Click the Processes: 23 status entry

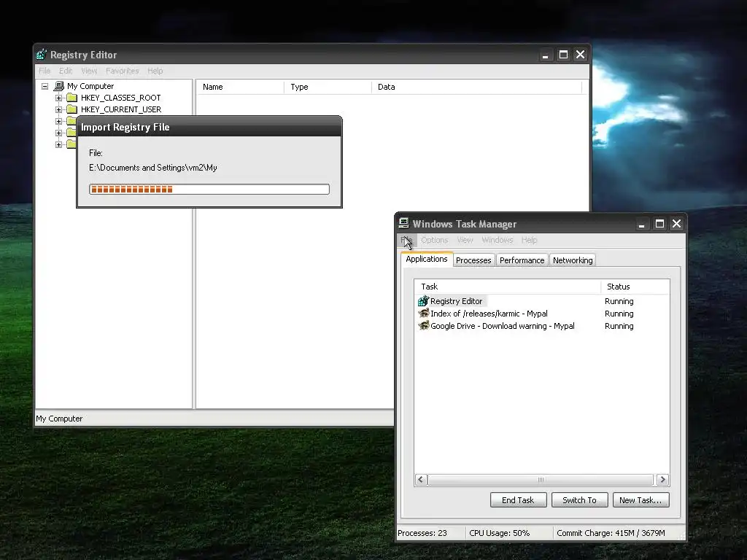tap(422, 533)
